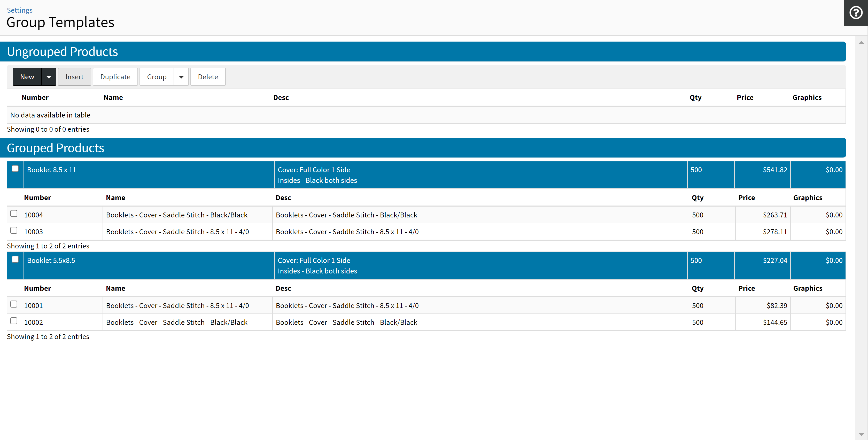Screen dimensions: 868x440
Task: Select the checkbox for product 10003
Action: click(x=14, y=230)
